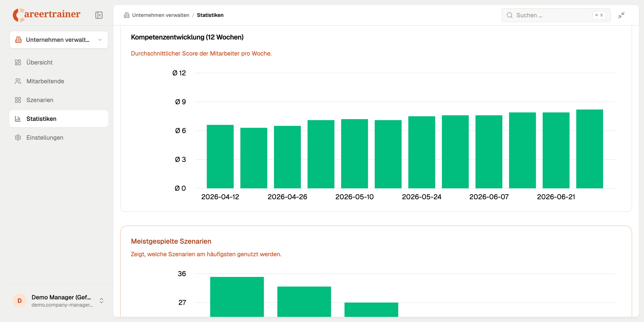
Task: Click the Meistgespielte Szenarien heading
Action: tap(171, 241)
